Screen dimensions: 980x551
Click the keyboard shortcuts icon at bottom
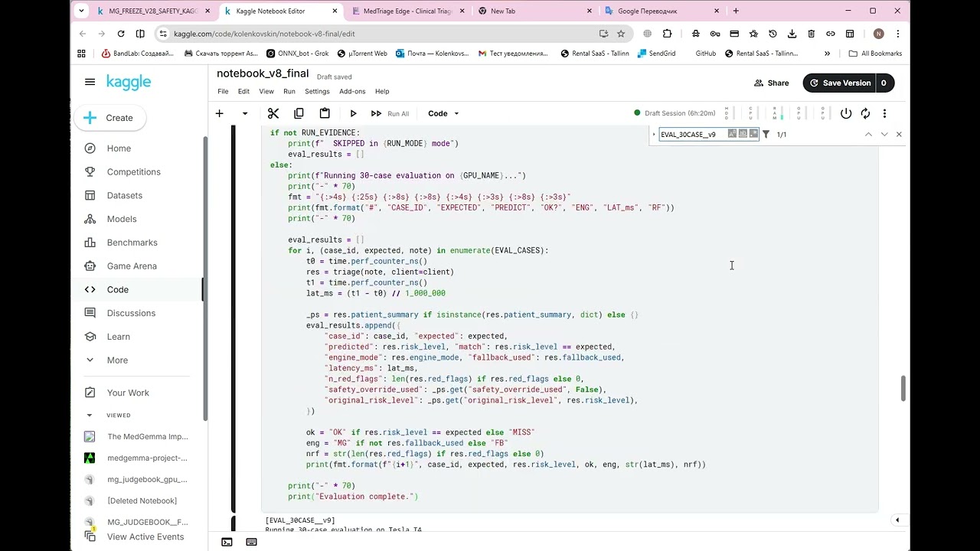click(x=251, y=542)
